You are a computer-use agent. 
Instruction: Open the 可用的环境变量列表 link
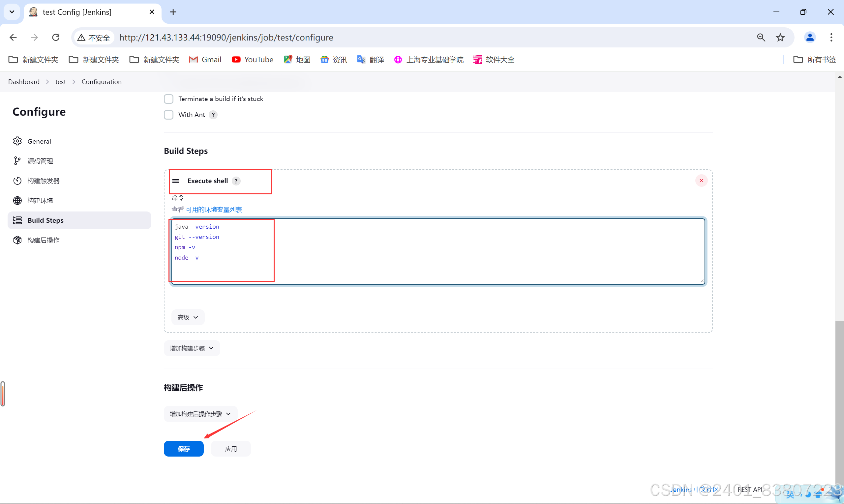coord(214,209)
